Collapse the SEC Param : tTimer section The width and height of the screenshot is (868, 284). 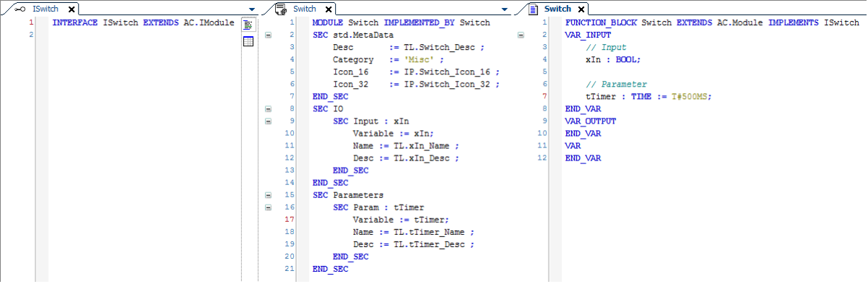pos(269,207)
